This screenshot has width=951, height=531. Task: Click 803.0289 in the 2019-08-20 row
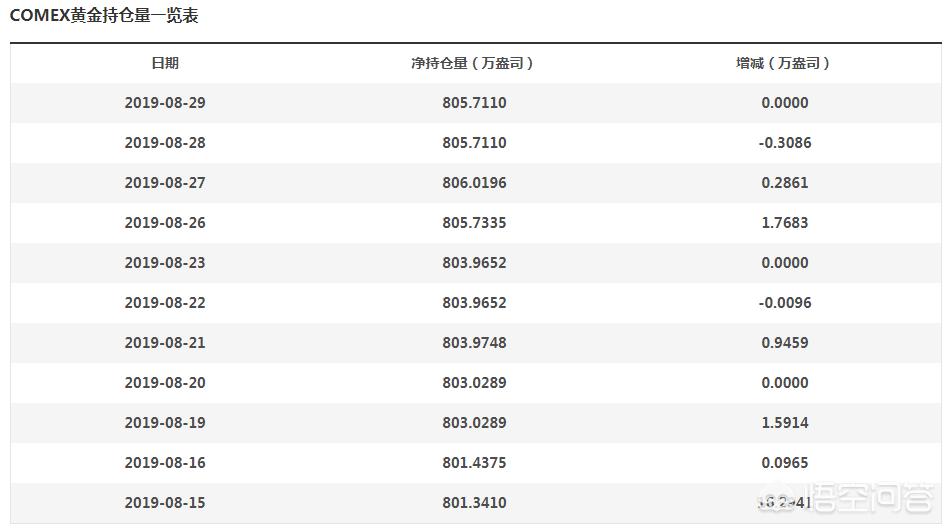tap(474, 382)
